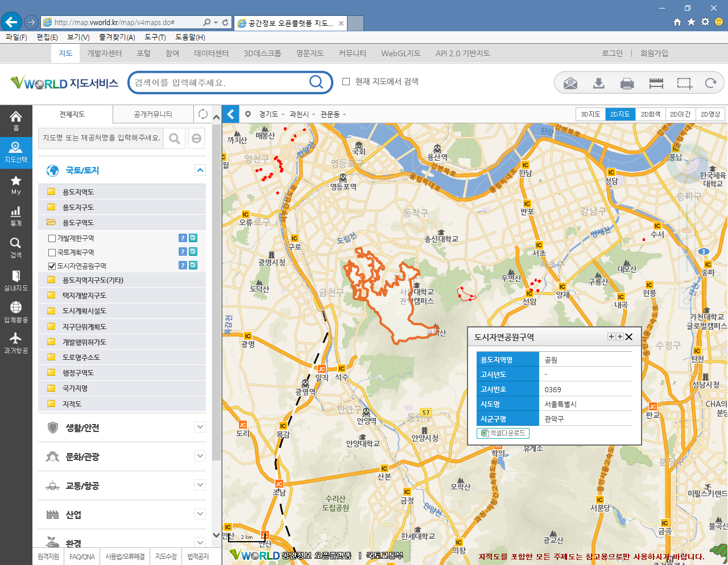Open the 과천시 city dropdown
This screenshot has width=728, height=565.
tap(302, 114)
